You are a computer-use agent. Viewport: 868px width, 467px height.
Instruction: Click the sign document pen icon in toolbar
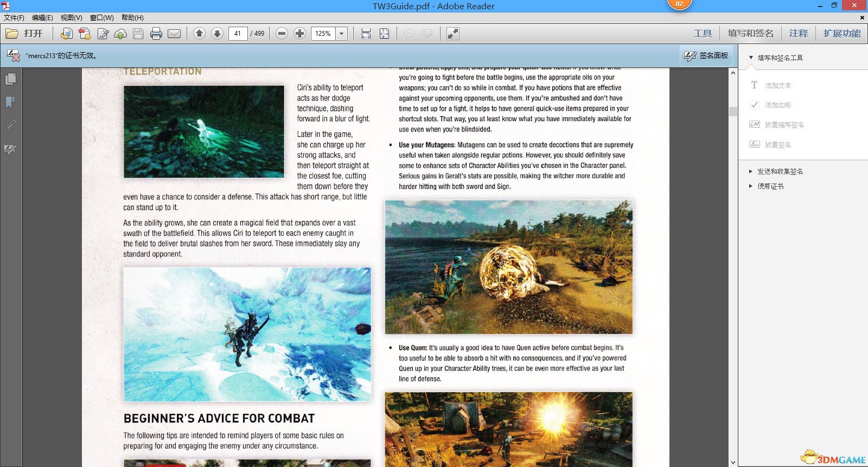pyautogui.click(x=103, y=34)
